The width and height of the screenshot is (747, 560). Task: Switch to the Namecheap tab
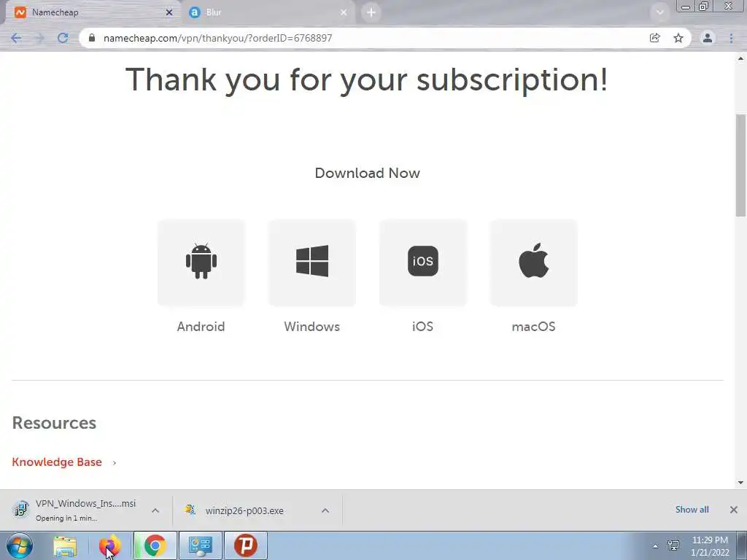(x=93, y=12)
